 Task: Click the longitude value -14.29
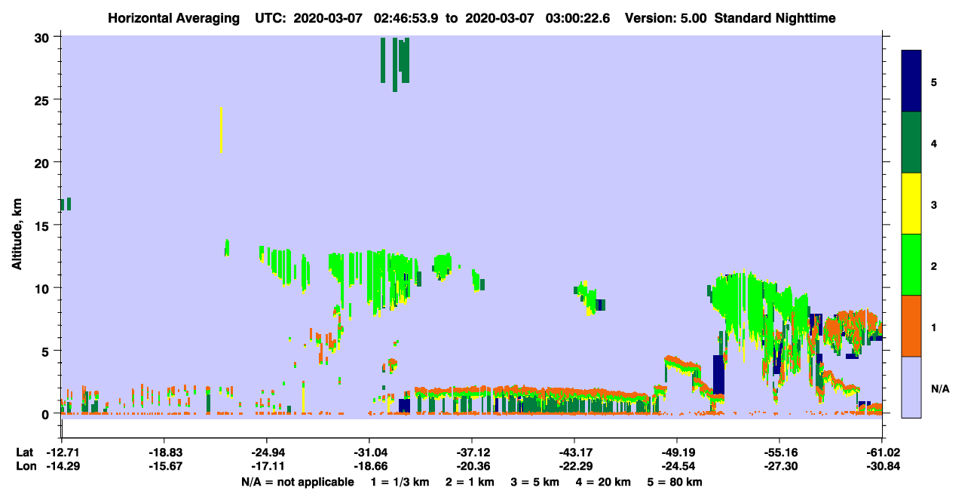[x=62, y=467]
